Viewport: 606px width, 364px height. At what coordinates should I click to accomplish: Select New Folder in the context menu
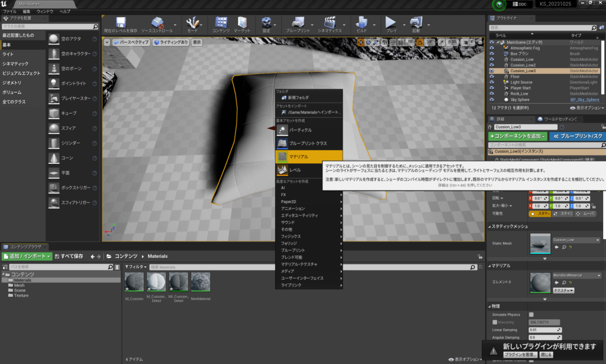click(x=309, y=98)
